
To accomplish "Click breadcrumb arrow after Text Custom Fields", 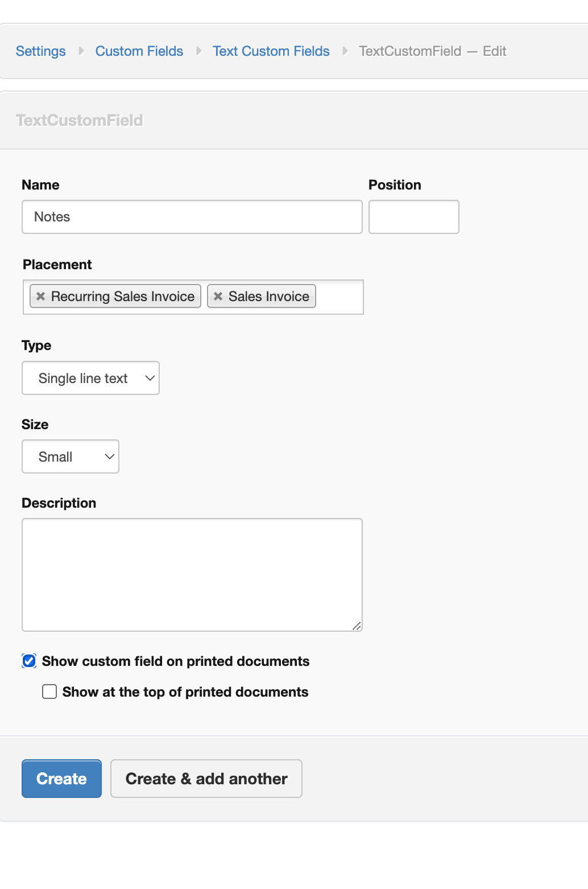I will [345, 51].
